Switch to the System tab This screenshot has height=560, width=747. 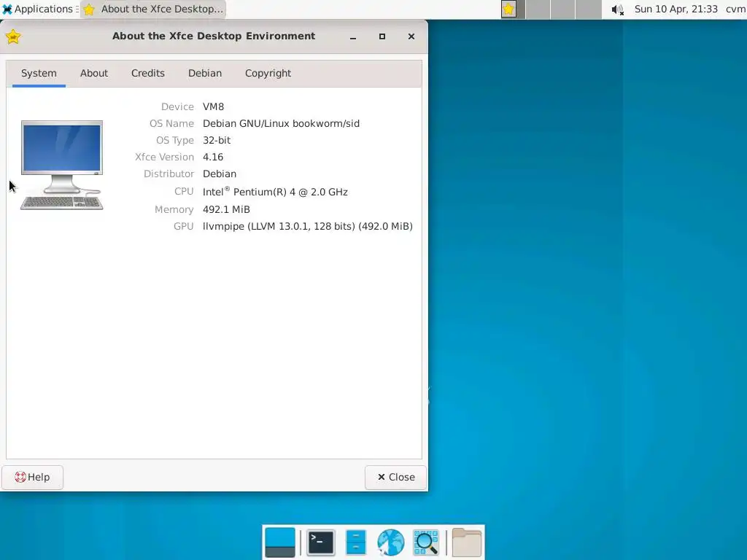39,74
